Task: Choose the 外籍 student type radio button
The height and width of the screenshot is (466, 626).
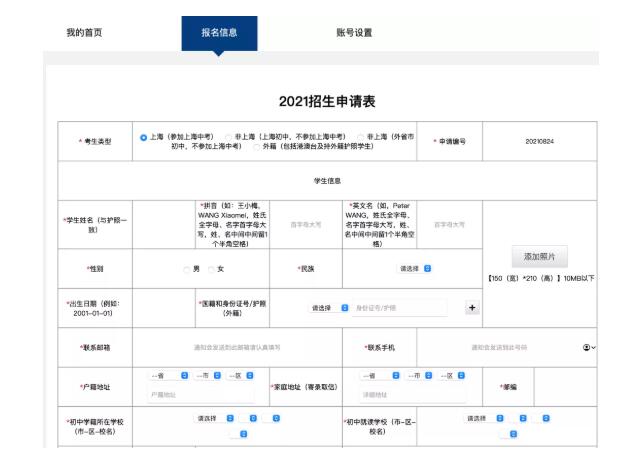Action: [x=255, y=146]
